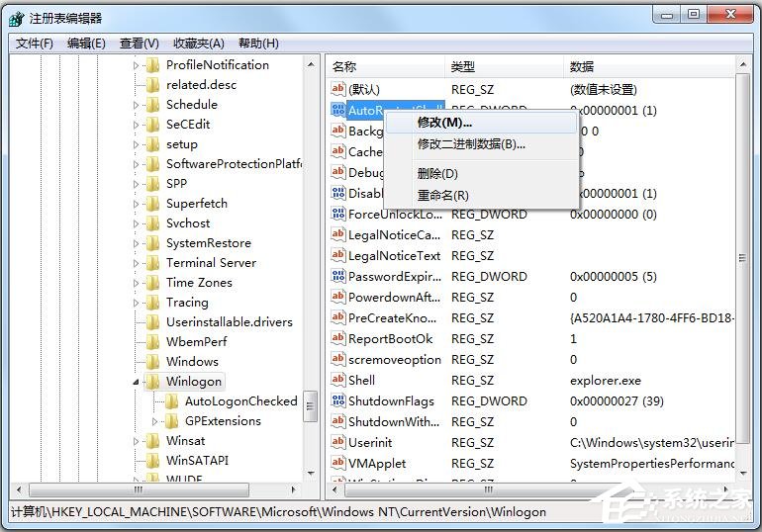Click the folder icon next to Svchost
The width and height of the screenshot is (762, 532).
coord(153,223)
